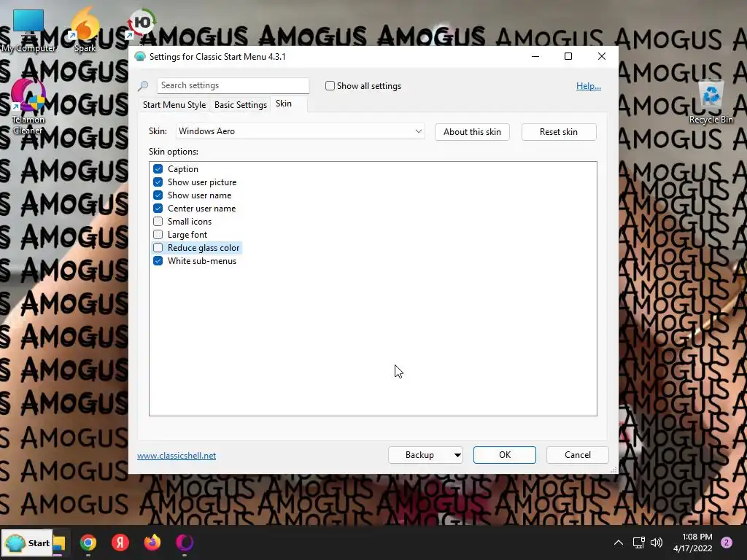The width and height of the screenshot is (747, 560).
Task: Toggle Center user name option
Action: [x=158, y=208]
